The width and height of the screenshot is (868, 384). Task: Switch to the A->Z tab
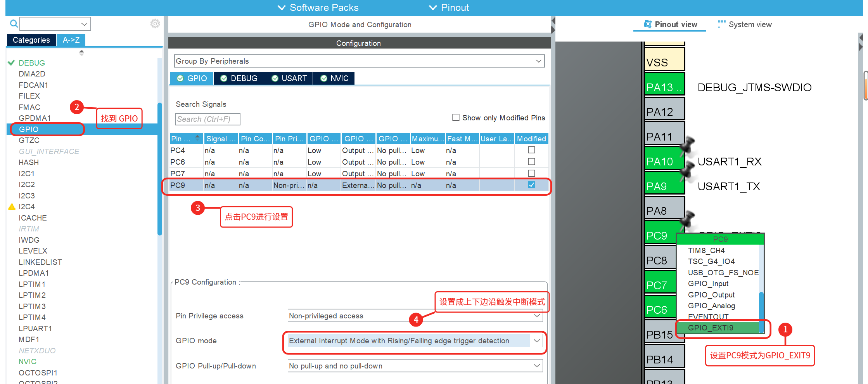pos(71,40)
